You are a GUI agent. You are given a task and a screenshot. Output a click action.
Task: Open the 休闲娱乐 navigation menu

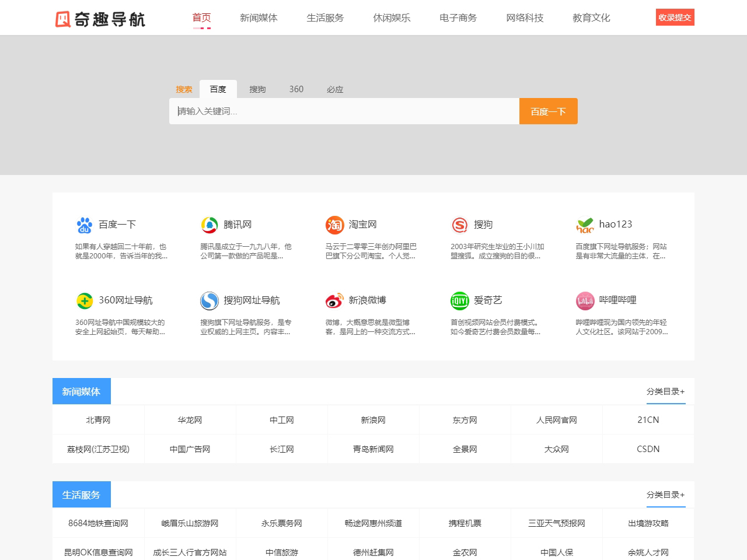(x=392, y=18)
